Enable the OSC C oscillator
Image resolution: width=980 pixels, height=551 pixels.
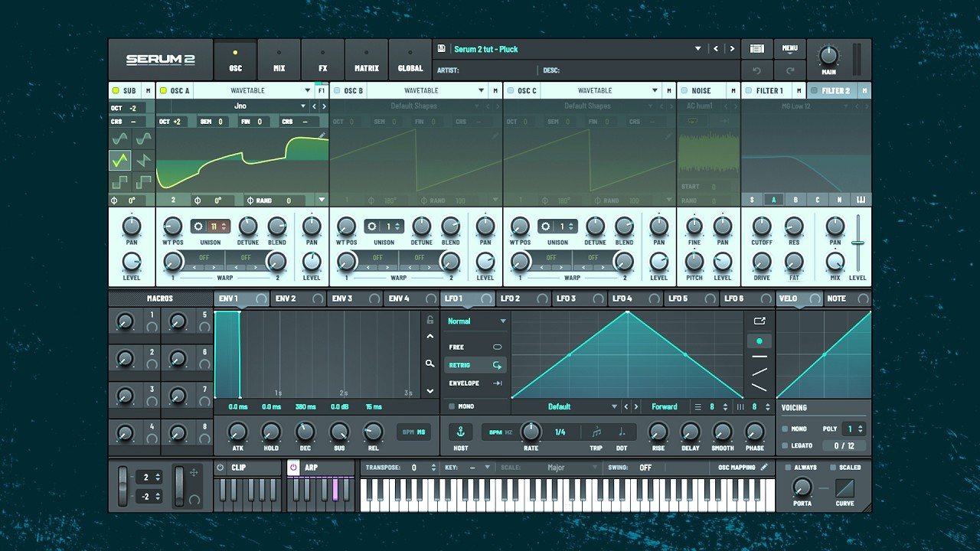(510, 90)
